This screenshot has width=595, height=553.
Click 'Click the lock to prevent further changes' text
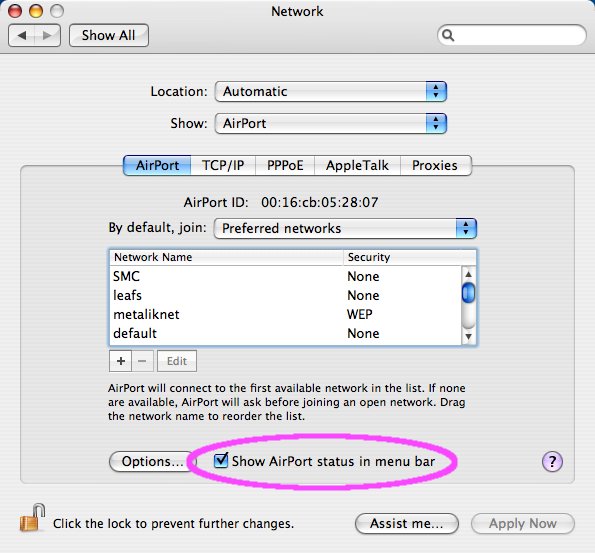(173, 524)
